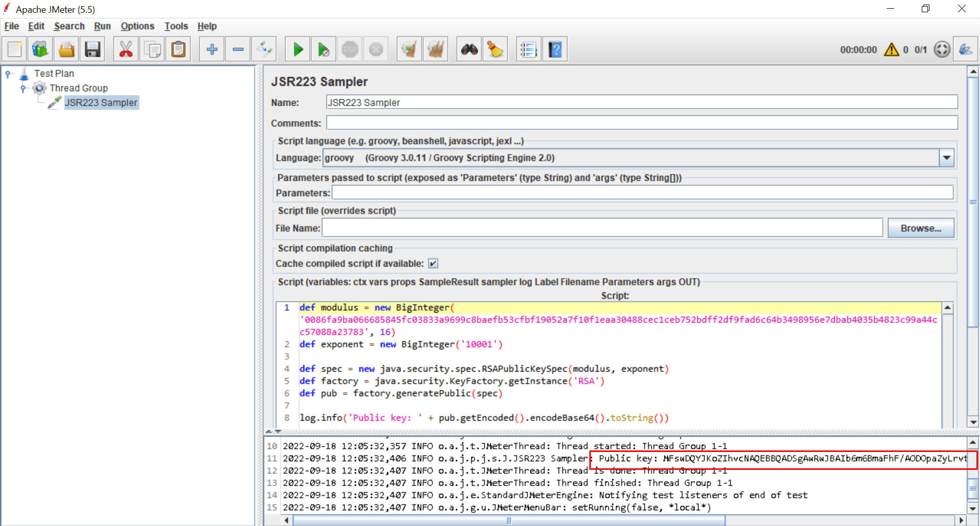Image resolution: width=980 pixels, height=526 pixels.
Task: Click the log horizontal scroll-right arrow
Action: tap(962, 520)
